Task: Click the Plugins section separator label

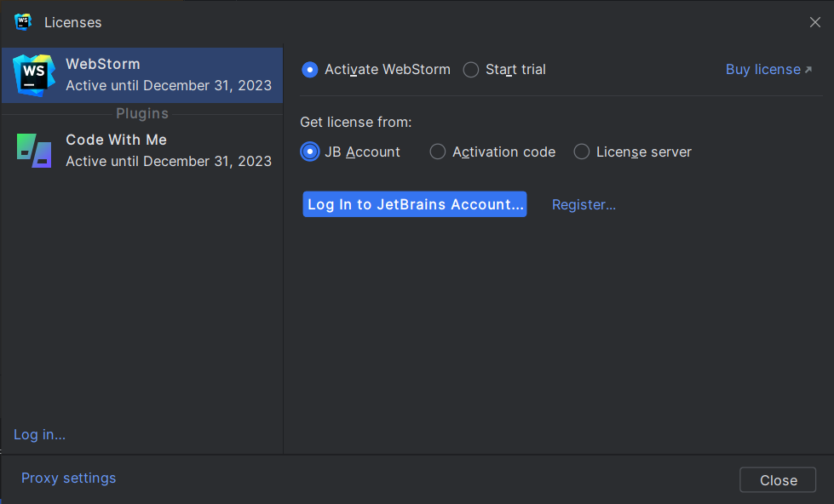Action: [x=142, y=113]
